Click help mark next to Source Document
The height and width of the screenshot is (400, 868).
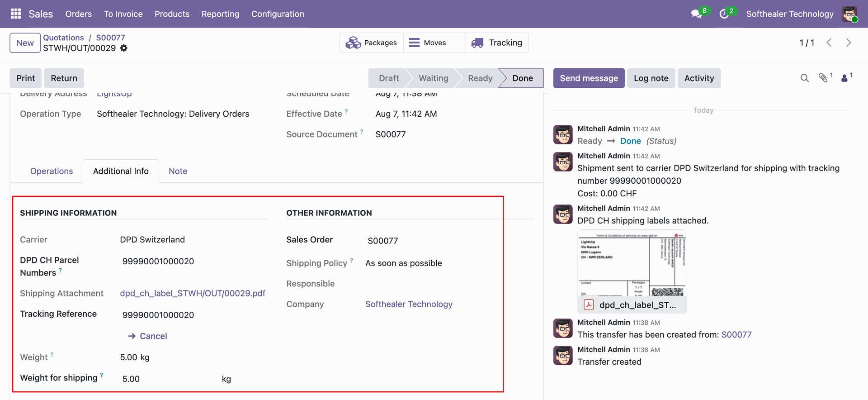click(x=362, y=132)
